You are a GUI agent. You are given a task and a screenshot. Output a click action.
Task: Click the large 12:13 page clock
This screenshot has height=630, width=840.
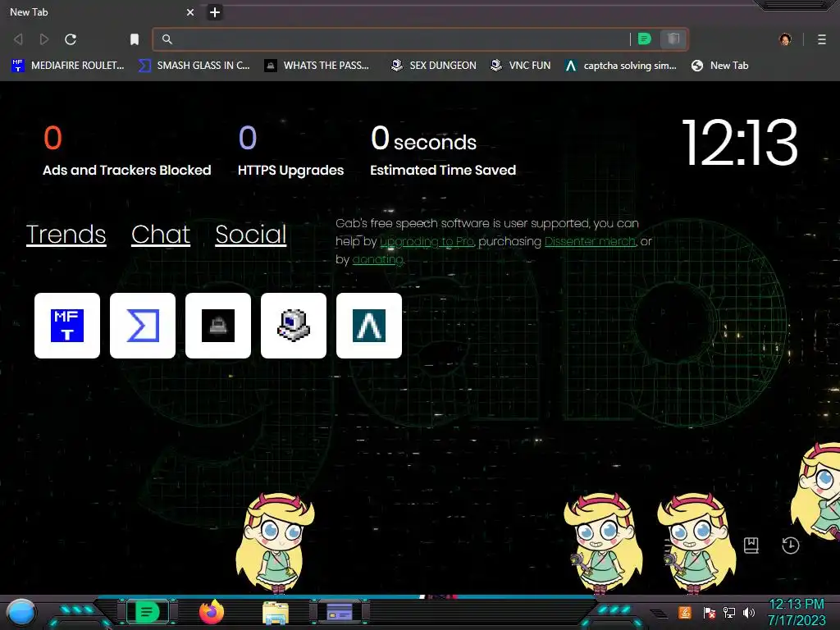(x=740, y=143)
